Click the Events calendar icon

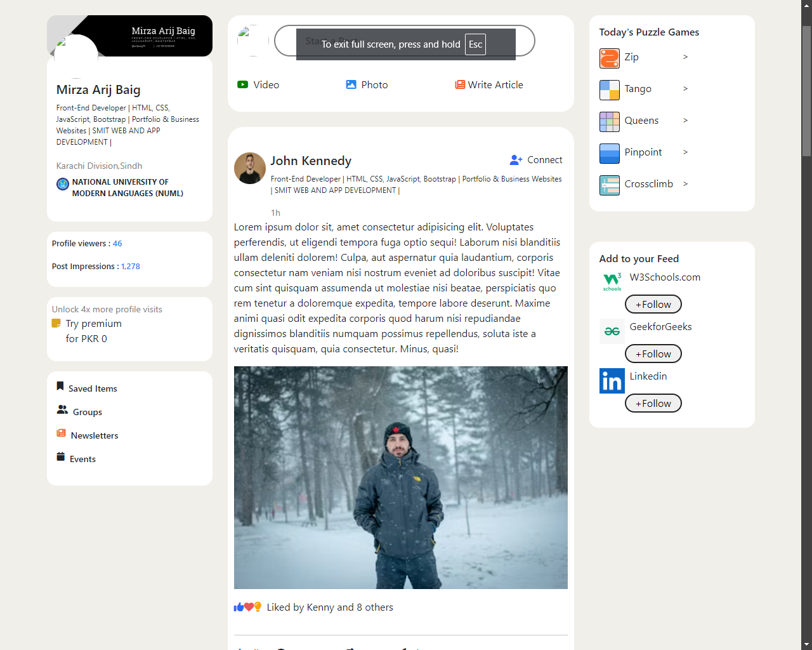60,456
